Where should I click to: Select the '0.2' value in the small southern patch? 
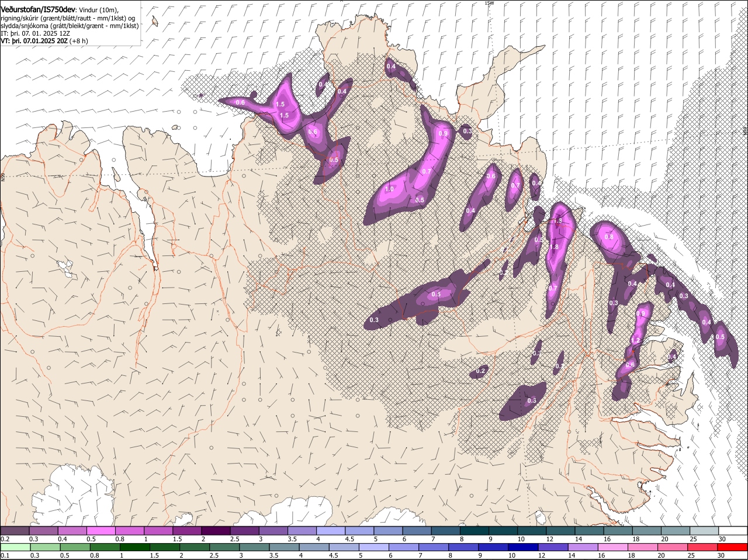coord(481,371)
